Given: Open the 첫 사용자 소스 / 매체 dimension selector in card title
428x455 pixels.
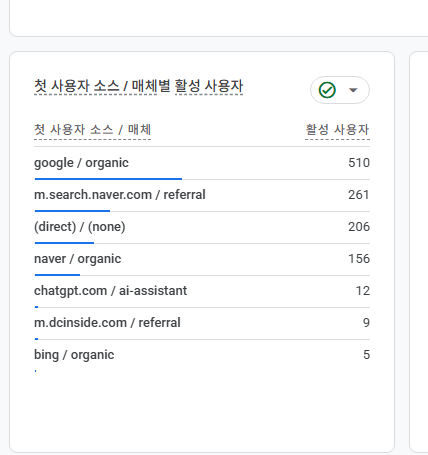Looking at the screenshot, I should point(95,86).
